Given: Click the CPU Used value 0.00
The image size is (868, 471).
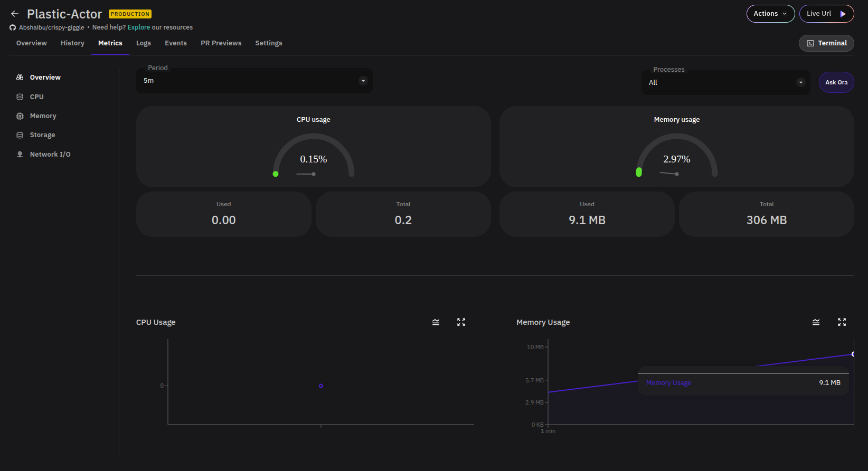Looking at the screenshot, I should (224, 220).
